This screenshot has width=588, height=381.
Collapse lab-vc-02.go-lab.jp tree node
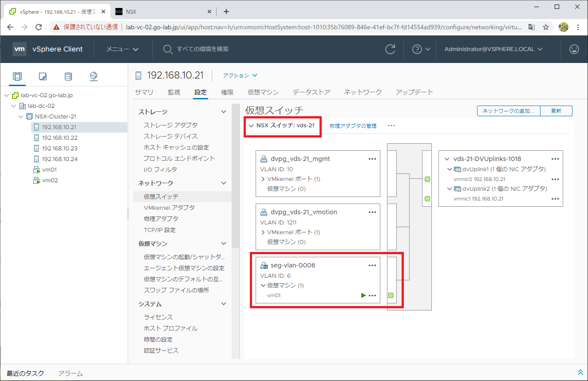tap(6, 95)
